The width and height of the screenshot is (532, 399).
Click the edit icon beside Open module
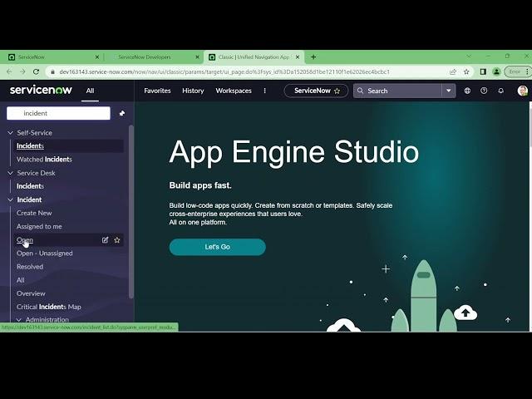tap(105, 240)
